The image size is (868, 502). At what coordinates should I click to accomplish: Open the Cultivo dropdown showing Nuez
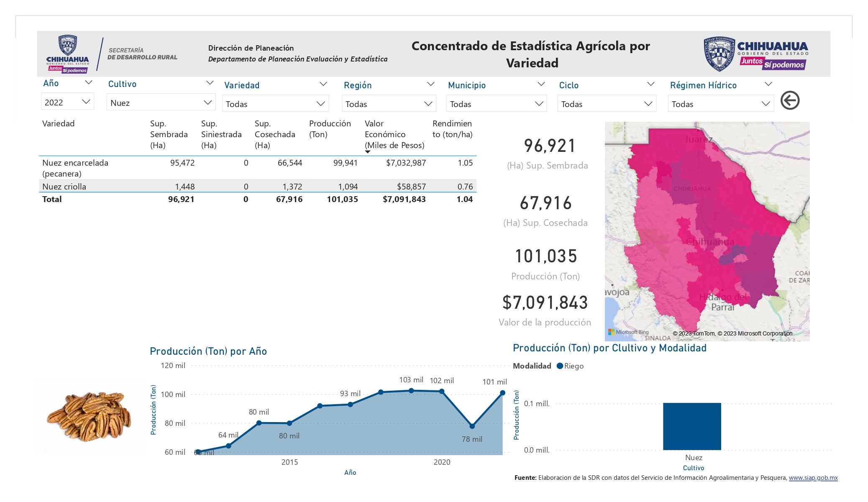[161, 102]
